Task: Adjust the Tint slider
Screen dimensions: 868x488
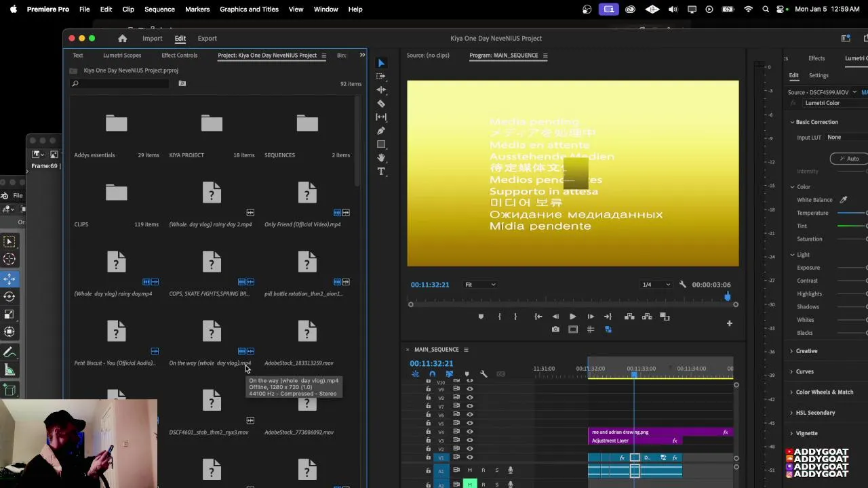Action: [x=852, y=226]
